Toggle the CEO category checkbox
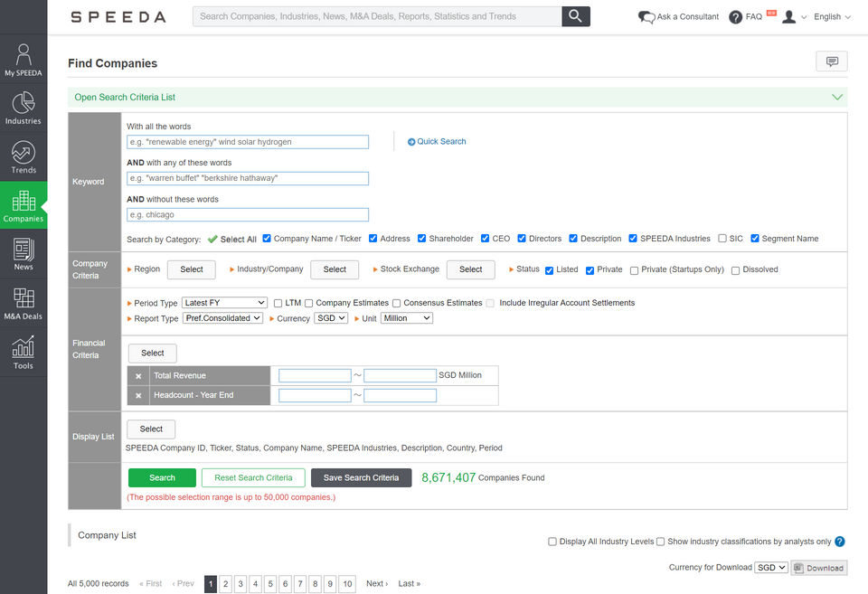This screenshot has width=868, height=594. (485, 239)
